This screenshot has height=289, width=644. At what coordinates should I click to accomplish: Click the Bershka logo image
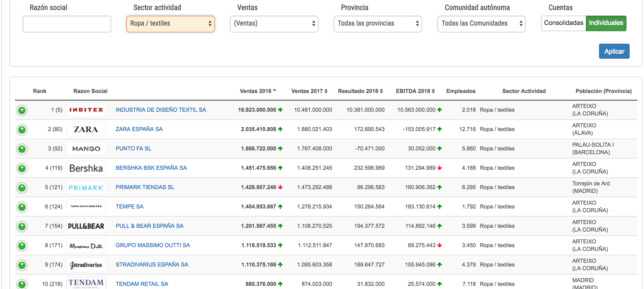click(86, 168)
